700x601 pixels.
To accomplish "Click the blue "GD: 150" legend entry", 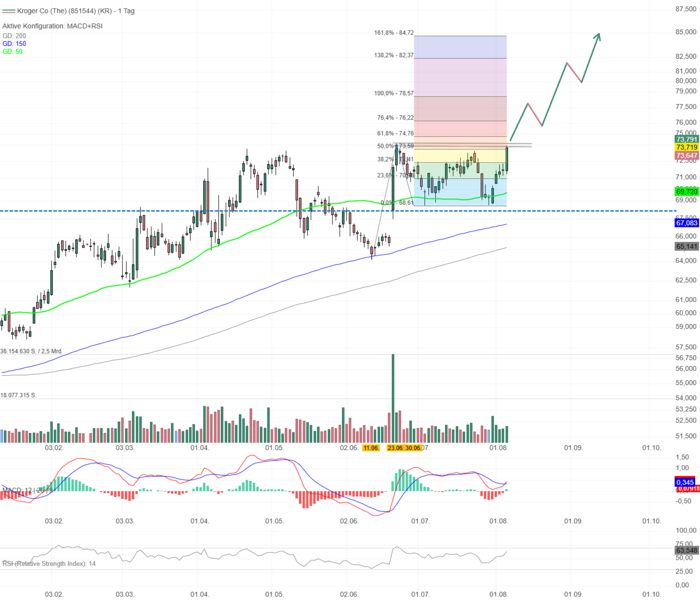I will click(14, 43).
